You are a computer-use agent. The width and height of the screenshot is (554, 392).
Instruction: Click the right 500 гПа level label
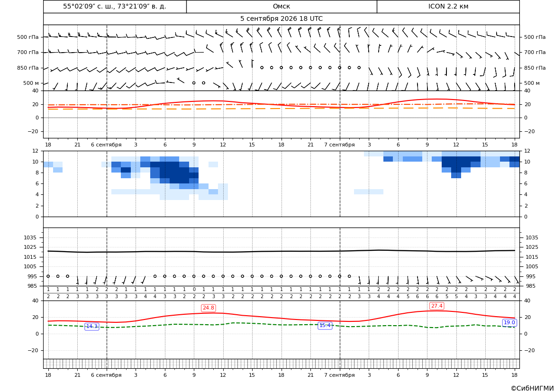click(x=535, y=37)
